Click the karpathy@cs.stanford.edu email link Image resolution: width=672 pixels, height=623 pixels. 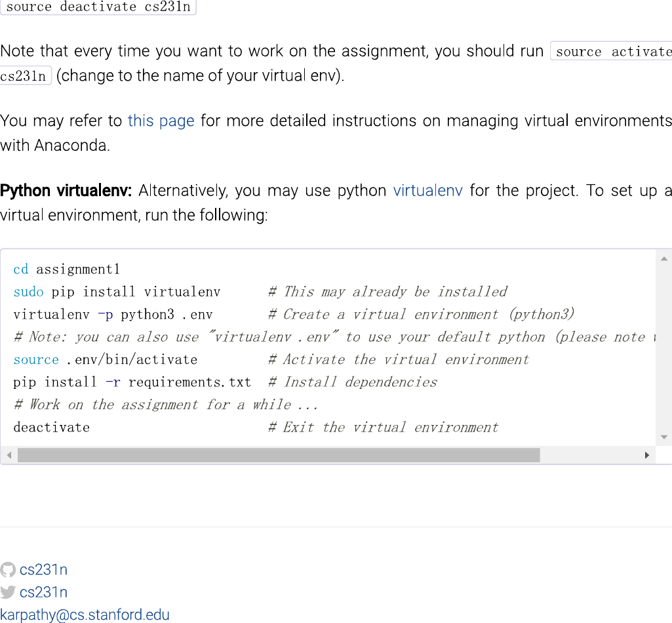85,614
